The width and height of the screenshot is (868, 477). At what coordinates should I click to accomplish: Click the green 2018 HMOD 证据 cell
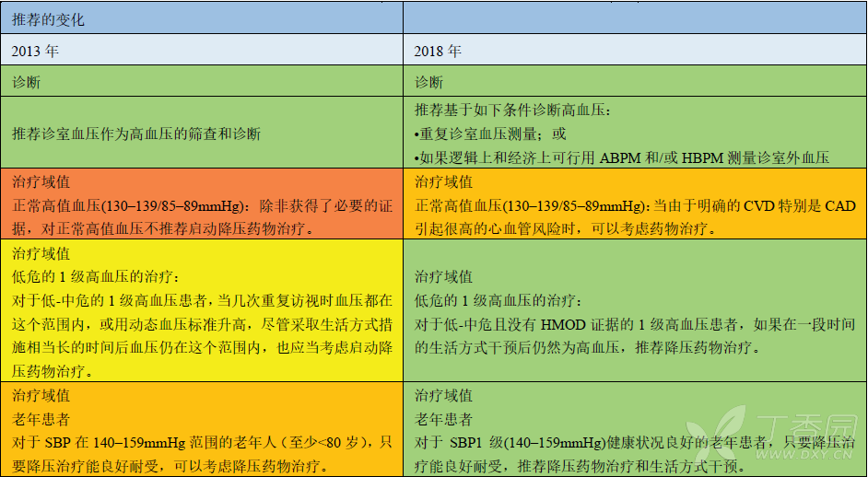point(634,310)
